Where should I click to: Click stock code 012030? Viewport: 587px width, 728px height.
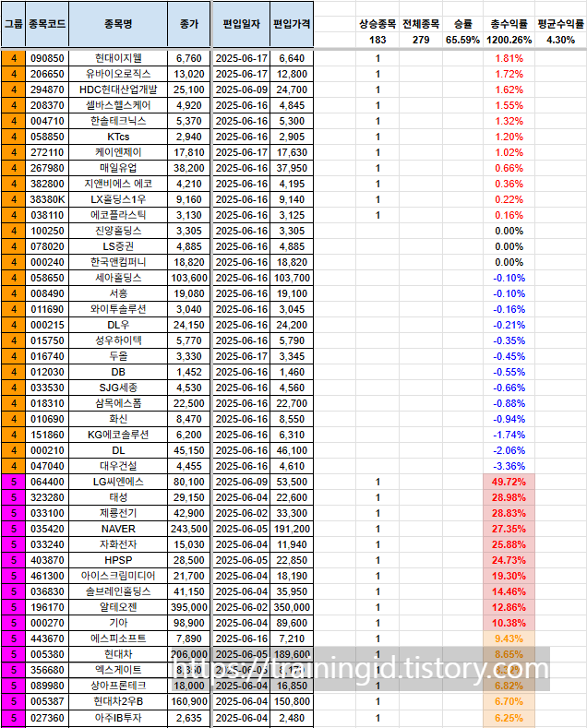click(47, 373)
